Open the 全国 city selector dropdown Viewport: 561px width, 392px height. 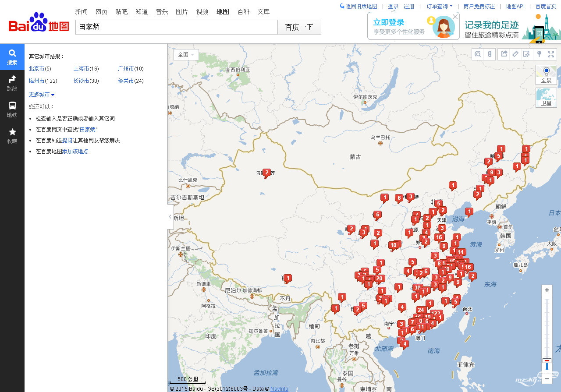186,55
